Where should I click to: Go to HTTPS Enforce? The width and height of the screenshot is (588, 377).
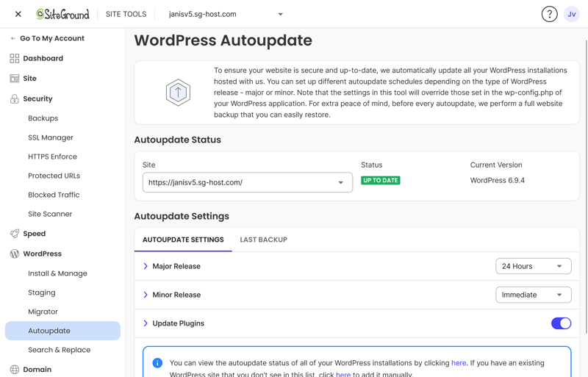(x=52, y=157)
